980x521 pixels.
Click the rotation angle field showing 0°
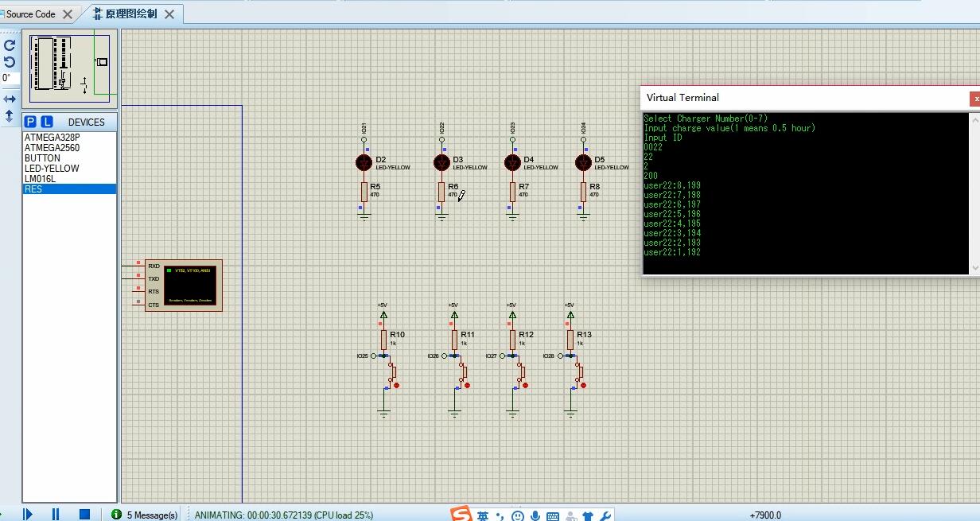pos(10,78)
